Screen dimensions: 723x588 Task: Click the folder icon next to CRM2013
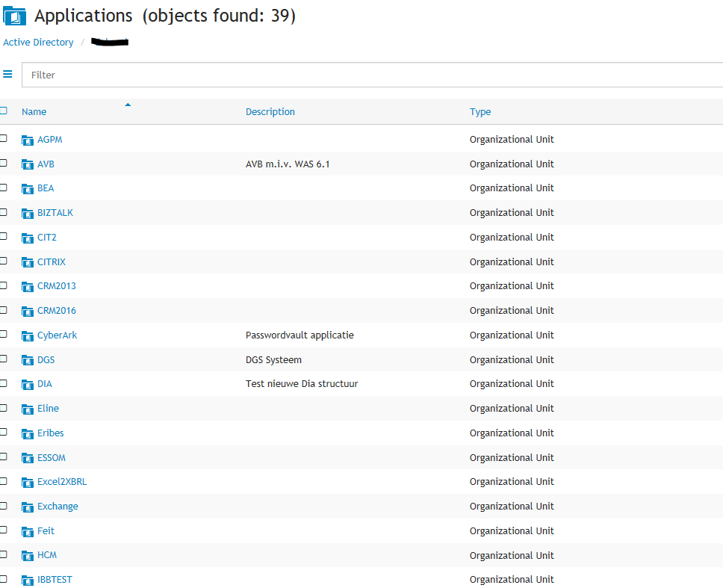[28, 287]
